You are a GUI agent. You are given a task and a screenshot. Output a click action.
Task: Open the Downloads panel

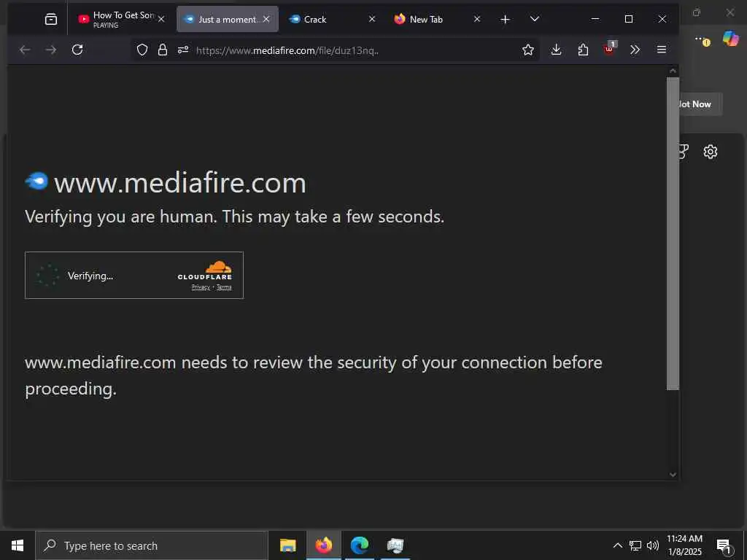[x=556, y=50]
